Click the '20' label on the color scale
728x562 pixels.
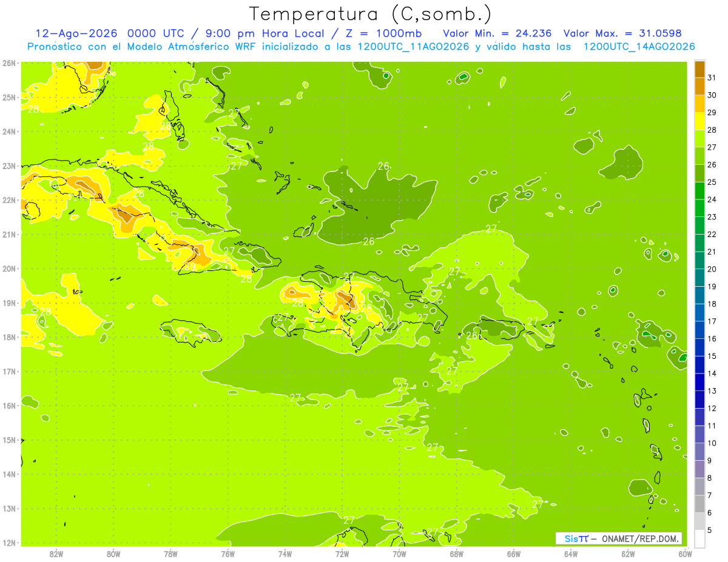pos(712,269)
